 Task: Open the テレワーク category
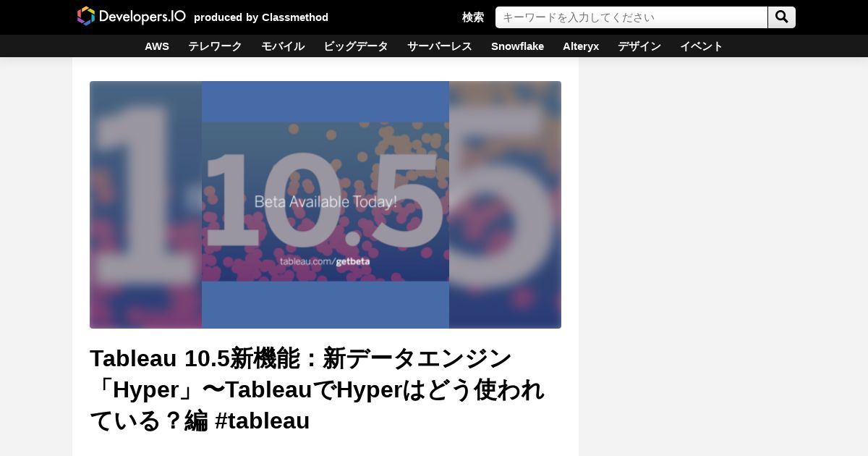215,46
